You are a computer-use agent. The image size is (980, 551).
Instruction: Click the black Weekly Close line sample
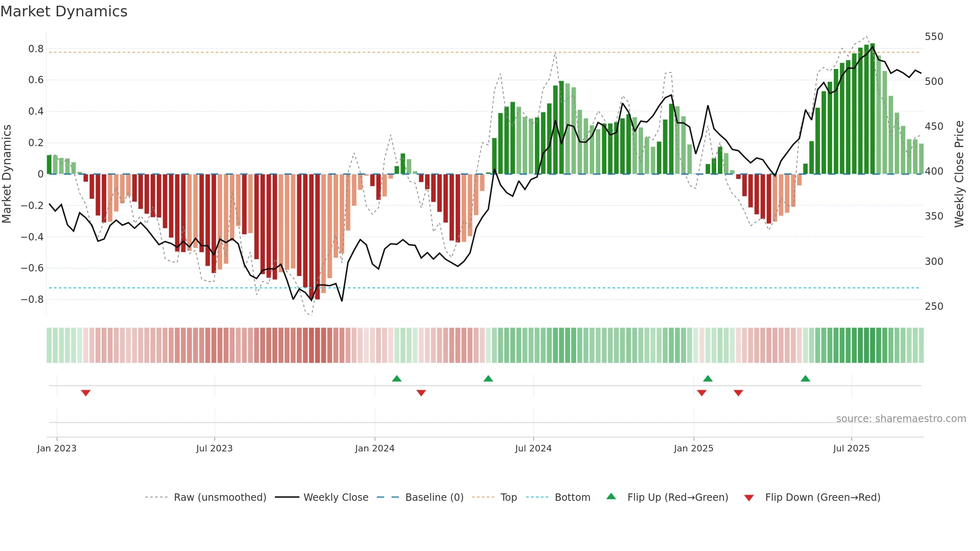(287, 498)
